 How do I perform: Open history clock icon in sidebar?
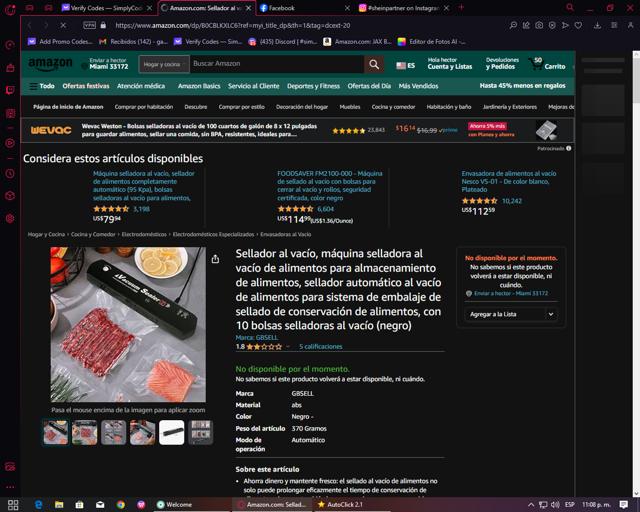pyautogui.click(x=10, y=174)
